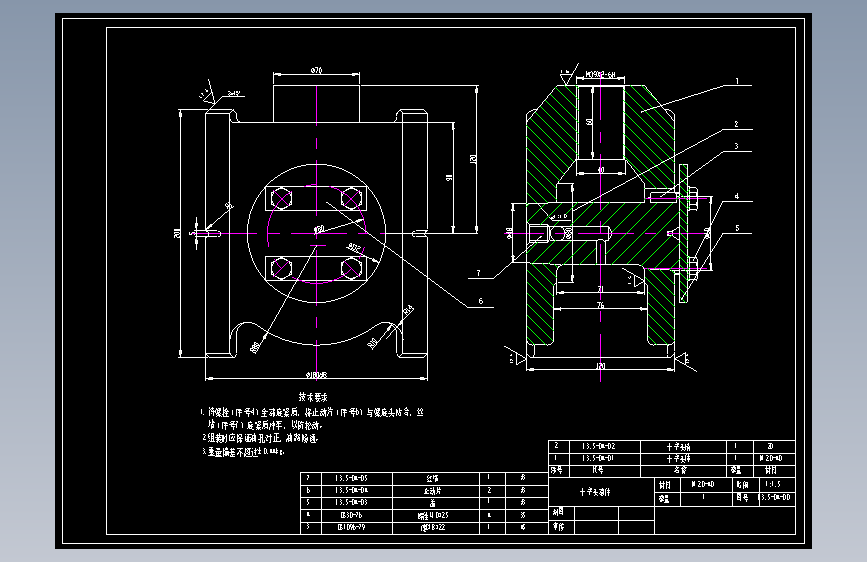867x562 pixels.
Task: Pick the 76 dimension in section view
Action: [600, 305]
